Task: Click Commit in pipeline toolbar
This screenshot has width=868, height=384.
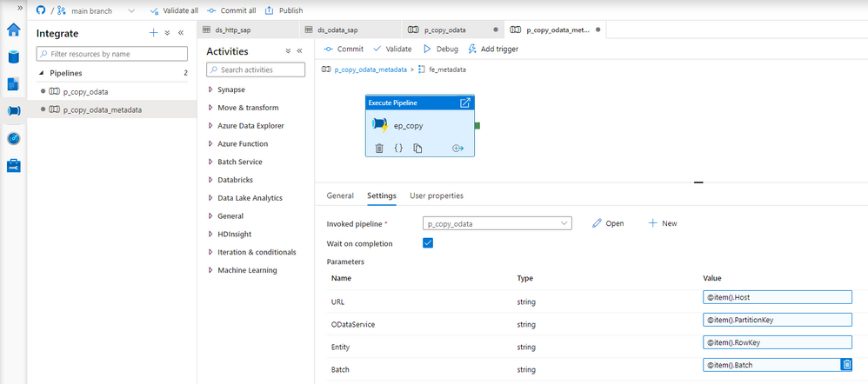Action: (x=344, y=49)
